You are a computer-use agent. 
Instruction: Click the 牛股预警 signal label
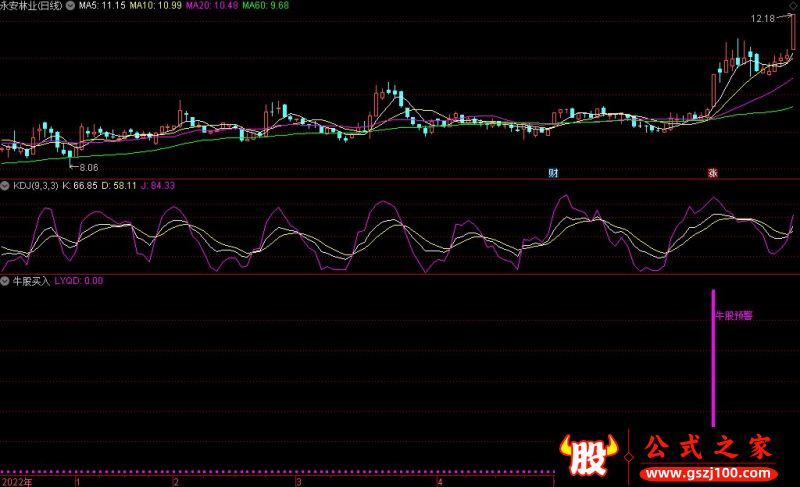[733, 314]
